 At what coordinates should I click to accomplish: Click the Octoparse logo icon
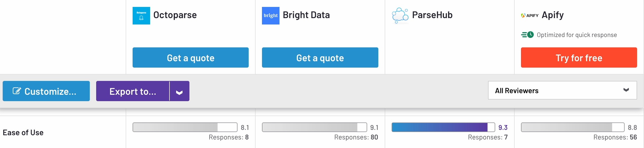click(141, 16)
